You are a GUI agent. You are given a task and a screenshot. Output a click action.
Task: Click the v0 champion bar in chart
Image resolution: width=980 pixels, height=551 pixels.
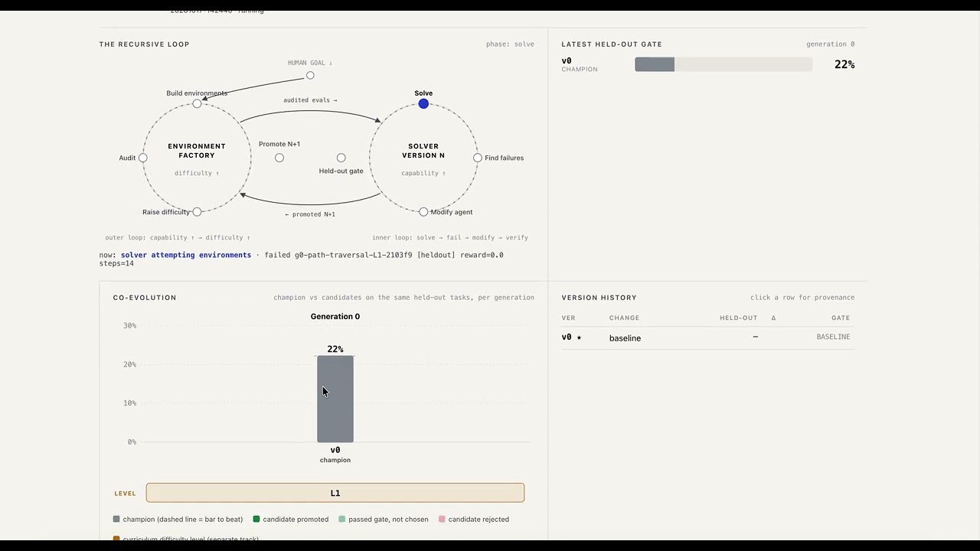[335, 399]
